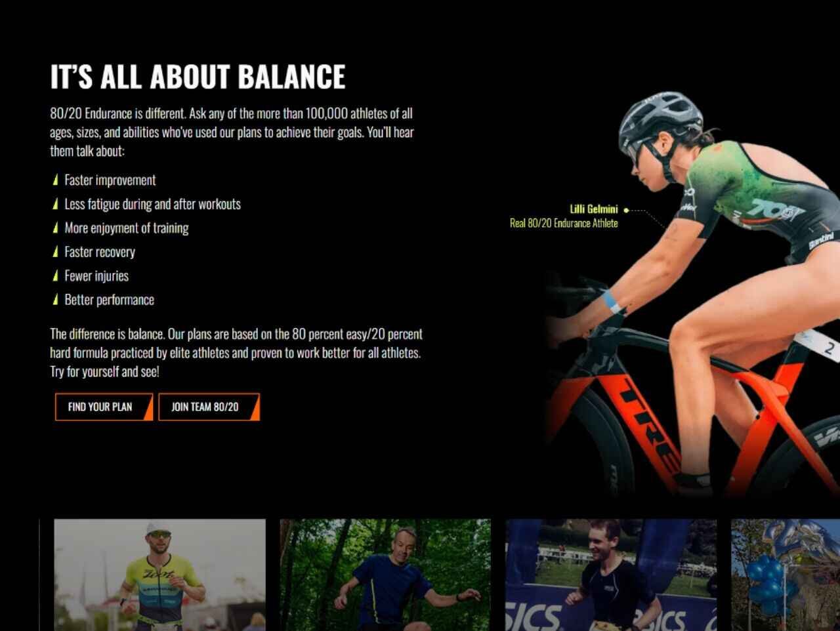Click the Real 80/20 Endurance Athlete caption
The image size is (840, 631).
pyautogui.click(x=564, y=223)
